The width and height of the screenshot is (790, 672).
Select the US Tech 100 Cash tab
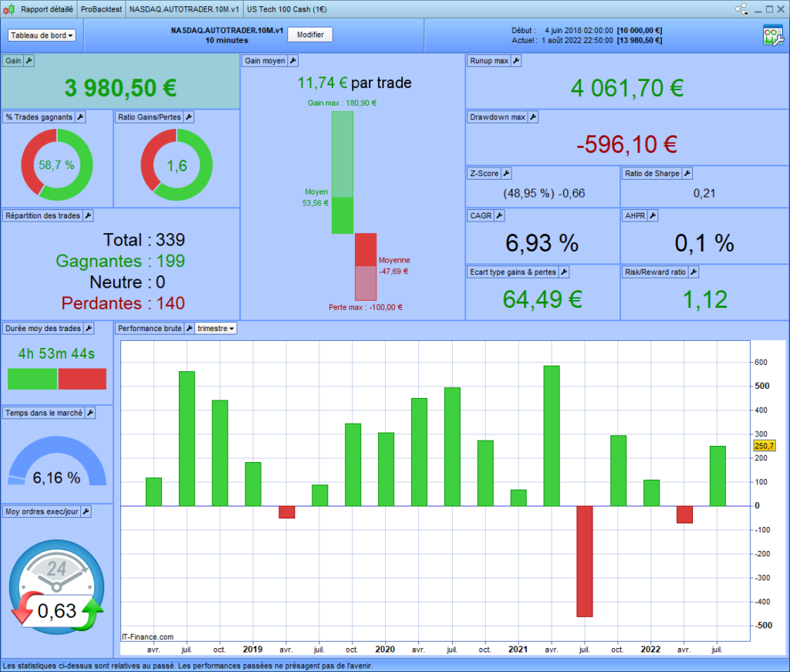click(x=287, y=8)
